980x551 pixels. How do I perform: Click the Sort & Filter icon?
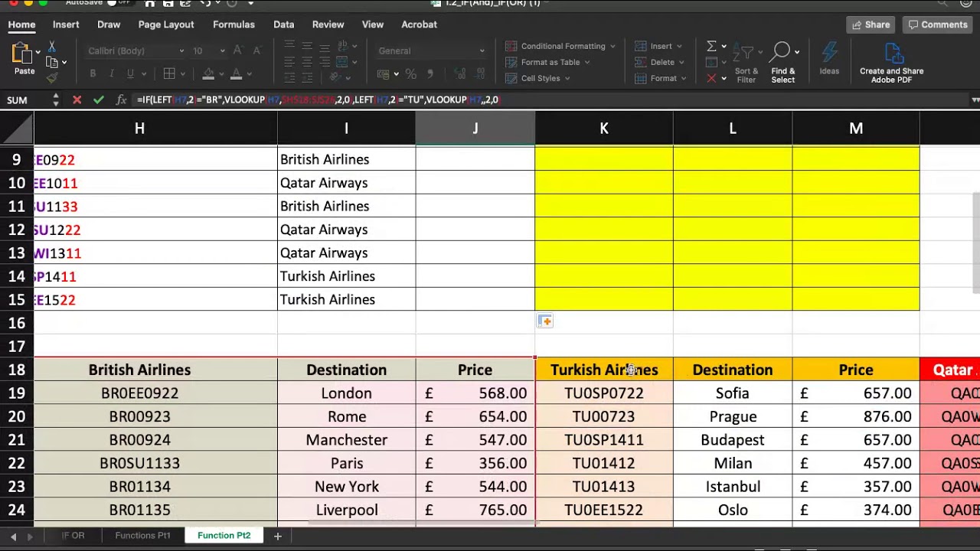pos(746,63)
